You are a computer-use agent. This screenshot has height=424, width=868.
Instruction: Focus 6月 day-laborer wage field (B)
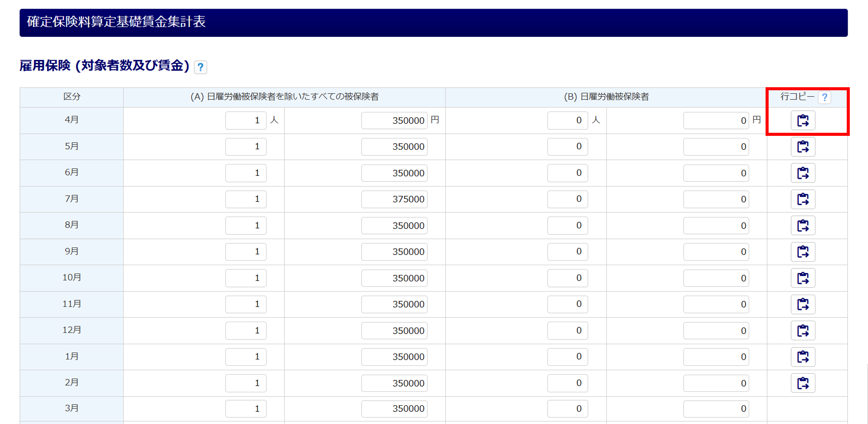(716, 173)
